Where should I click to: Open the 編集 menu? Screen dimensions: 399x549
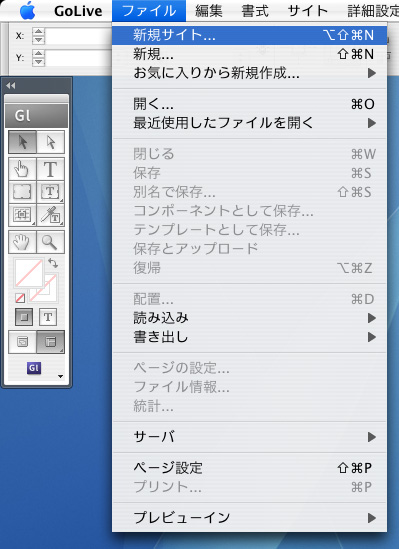pyautogui.click(x=209, y=11)
